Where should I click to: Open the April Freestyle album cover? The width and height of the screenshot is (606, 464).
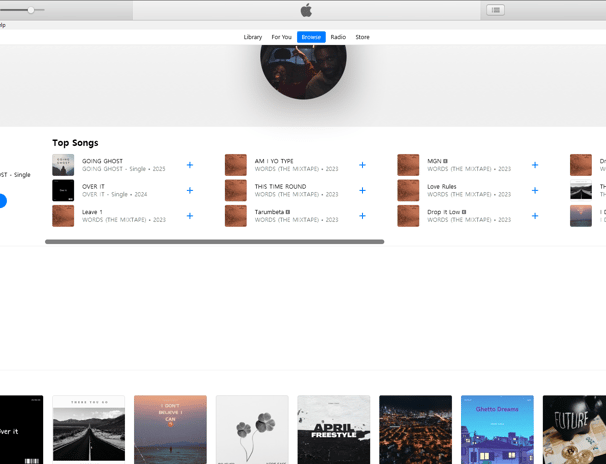click(x=334, y=430)
